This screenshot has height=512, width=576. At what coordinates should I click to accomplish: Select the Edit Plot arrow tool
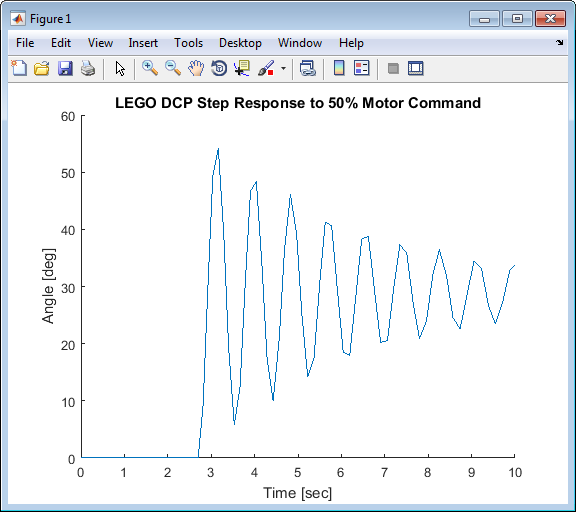[120, 68]
